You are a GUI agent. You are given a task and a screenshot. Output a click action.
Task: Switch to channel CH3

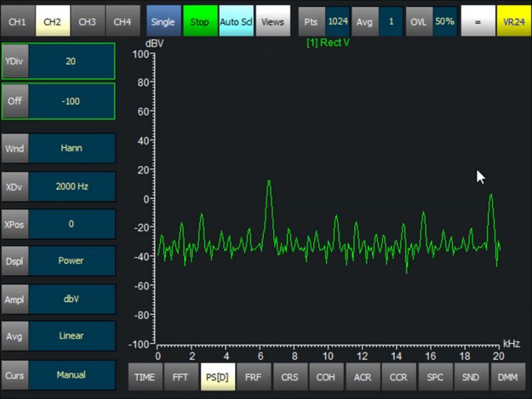(x=88, y=21)
